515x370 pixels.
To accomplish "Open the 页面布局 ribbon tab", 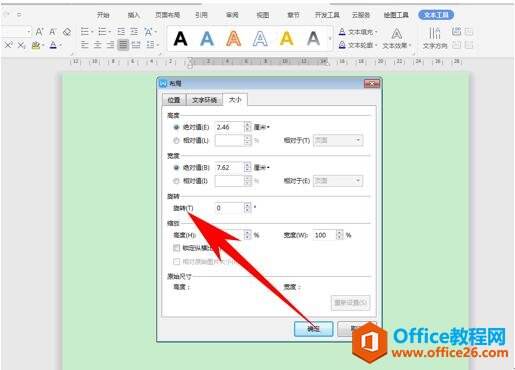I will click(167, 15).
